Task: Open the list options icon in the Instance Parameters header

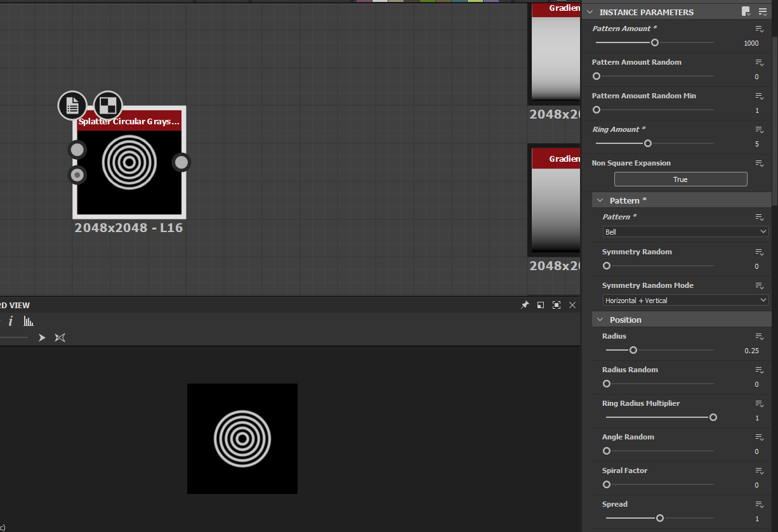Action: [x=763, y=11]
